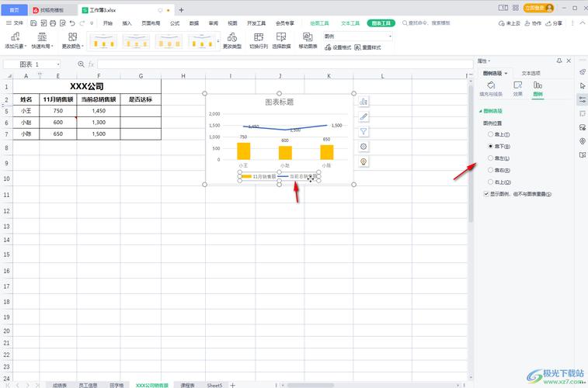Click the lightbulb icon beside chart
Image resolution: width=588 pixels, height=388 pixels.
364,161
